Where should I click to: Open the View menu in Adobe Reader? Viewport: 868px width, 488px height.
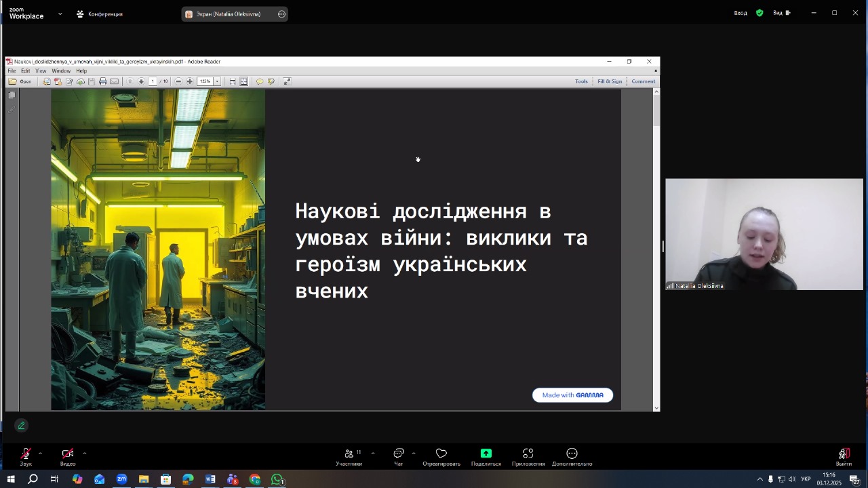click(x=41, y=71)
